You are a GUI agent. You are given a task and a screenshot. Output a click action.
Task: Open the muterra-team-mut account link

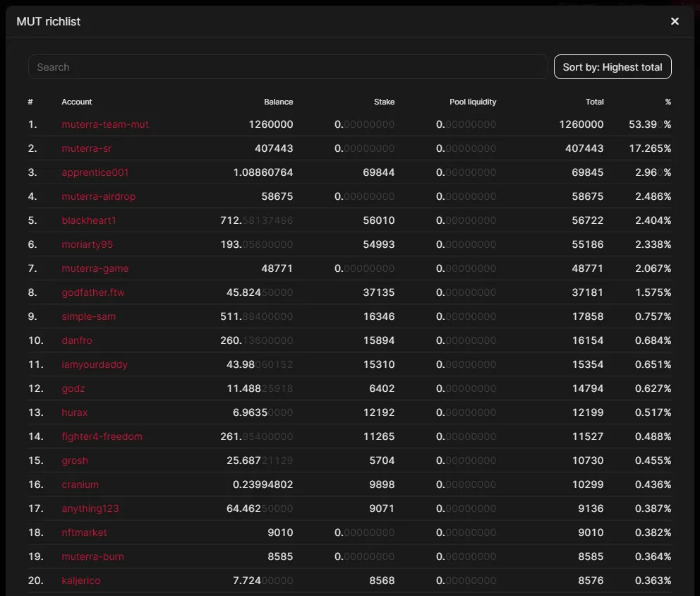point(105,124)
